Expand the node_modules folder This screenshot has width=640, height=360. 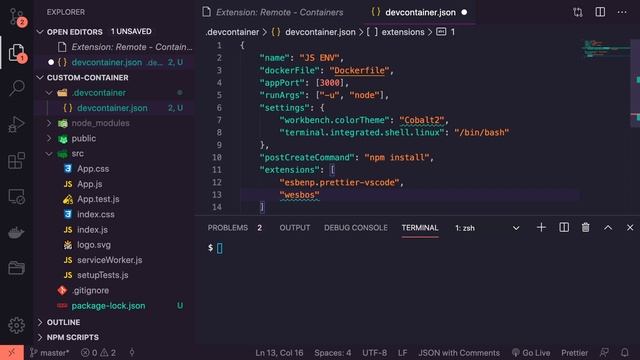pyautogui.click(x=49, y=123)
